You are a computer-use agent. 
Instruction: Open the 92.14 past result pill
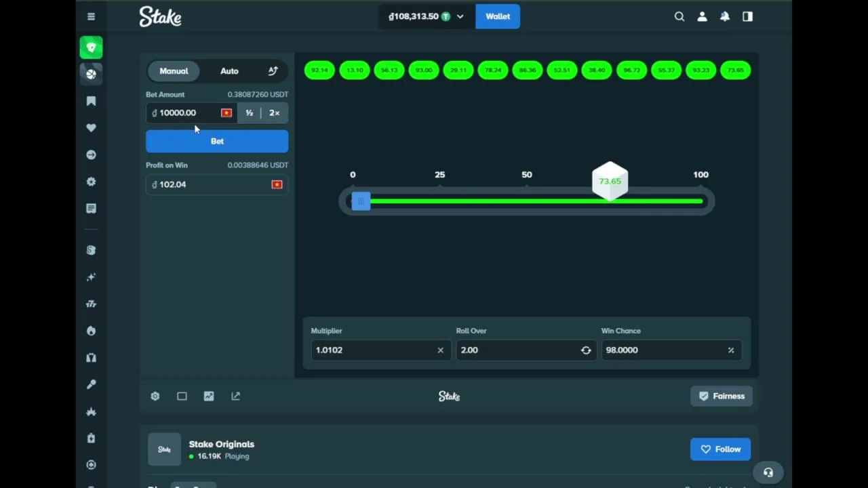tap(319, 70)
